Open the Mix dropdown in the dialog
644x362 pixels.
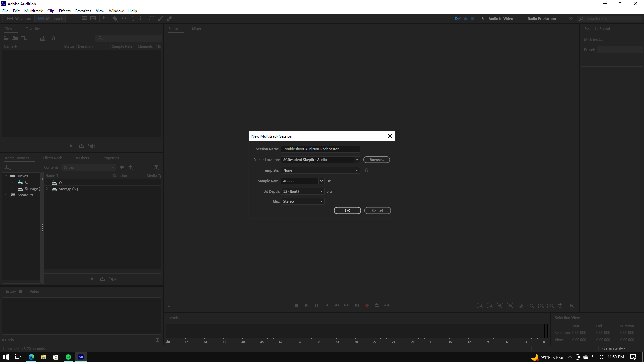point(302,201)
